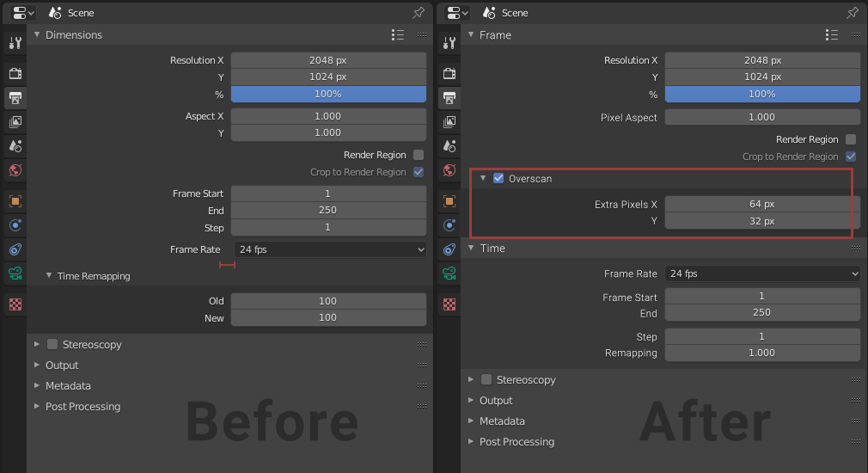Open Frame Rate dropdown in Time panel
868x473 pixels.
click(762, 273)
